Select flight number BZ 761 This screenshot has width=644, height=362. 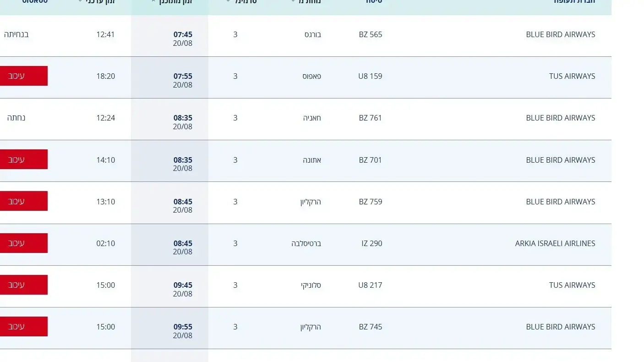(x=370, y=118)
